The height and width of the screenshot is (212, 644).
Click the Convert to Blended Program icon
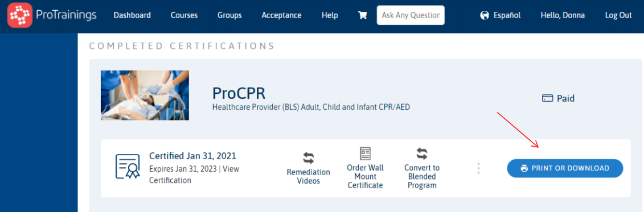[x=422, y=154]
